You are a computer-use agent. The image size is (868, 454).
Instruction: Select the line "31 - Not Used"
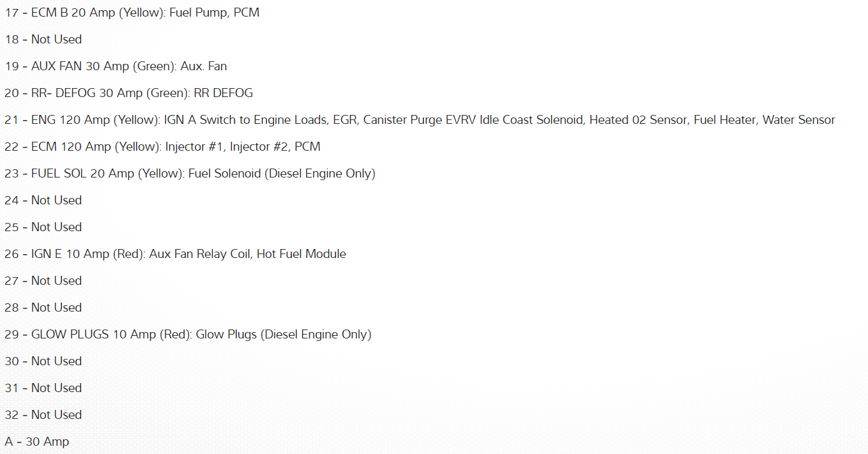[43, 388]
